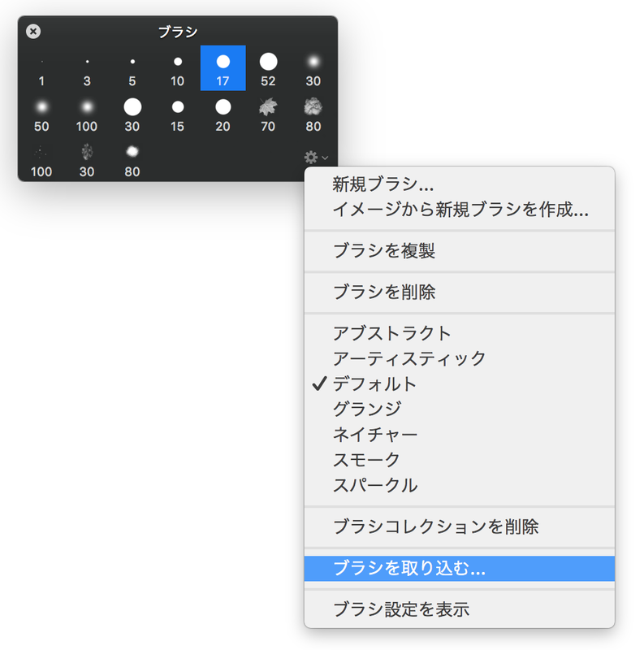Click 新規ブラシ… menu item
The image size is (644, 650).
(x=383, y=184)
